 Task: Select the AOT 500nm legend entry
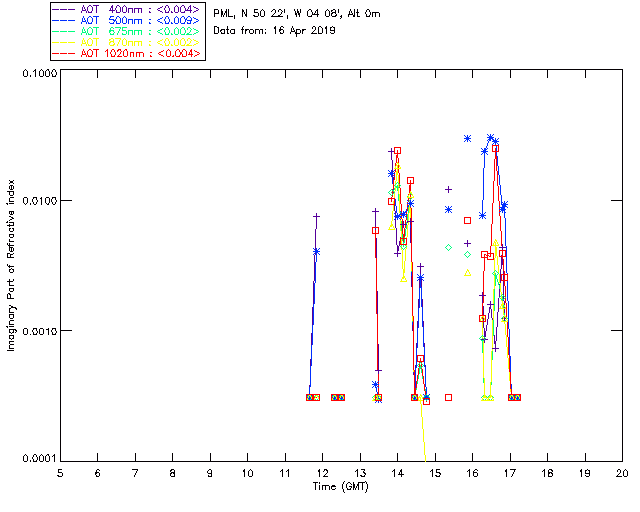tap(127, 19)
